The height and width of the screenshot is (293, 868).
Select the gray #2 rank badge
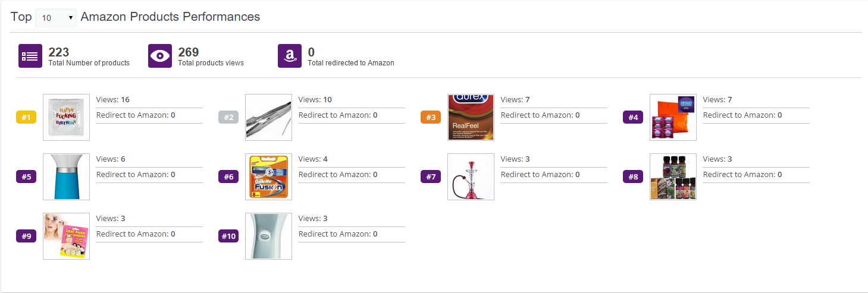[228, 117]
